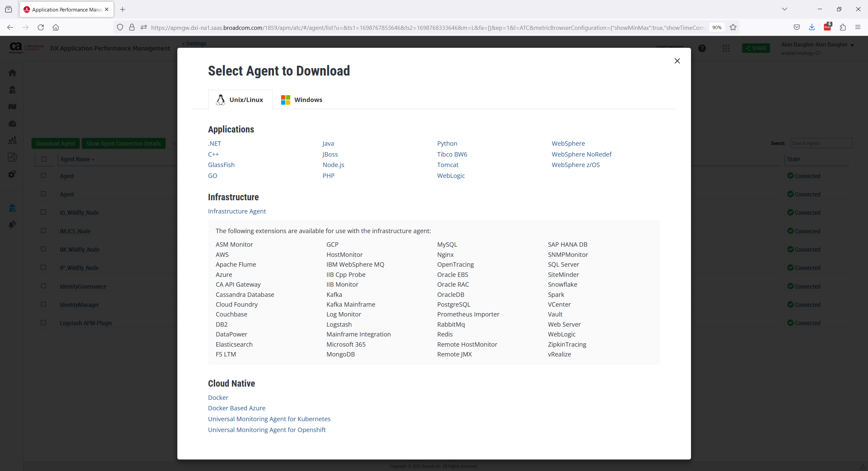Select the Logstash-APM-Plugin row checkbox
The width and height of the screenshot is (868, 471).
[43, 323]
